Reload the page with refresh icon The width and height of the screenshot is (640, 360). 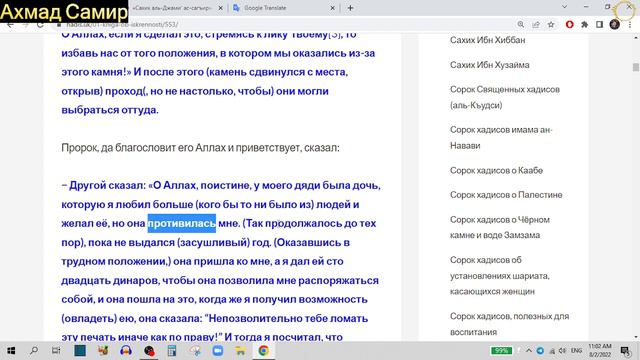[40, 24]
